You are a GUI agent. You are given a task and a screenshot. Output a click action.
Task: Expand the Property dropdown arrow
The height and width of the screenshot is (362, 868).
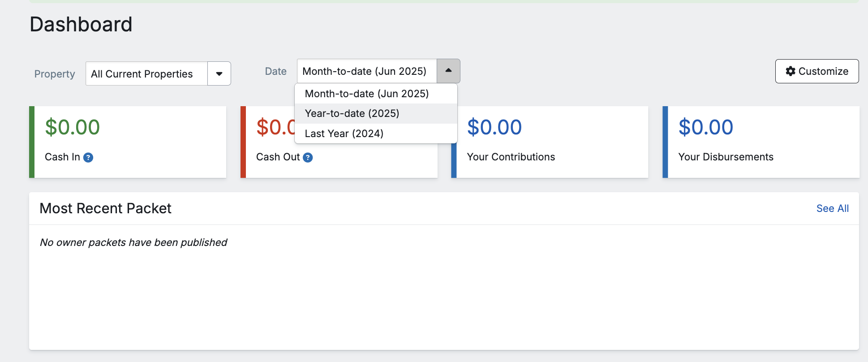(219, 74)
